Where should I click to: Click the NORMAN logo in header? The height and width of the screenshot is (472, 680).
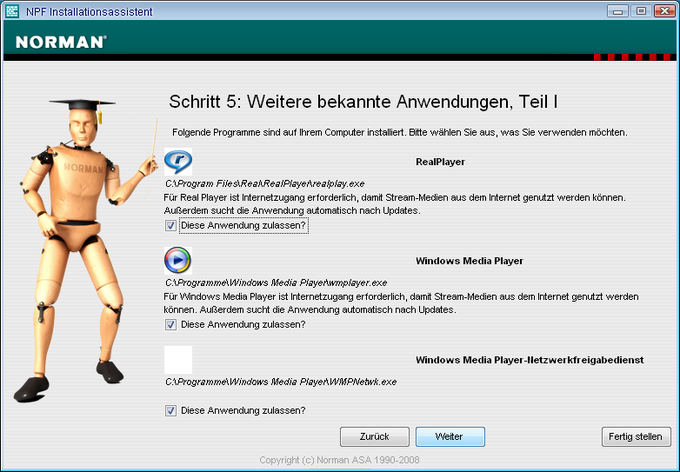[61, 42]
